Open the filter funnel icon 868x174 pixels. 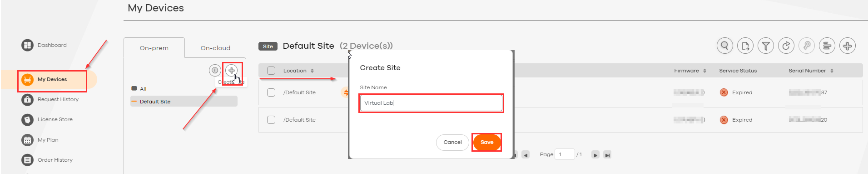point(765,46)
